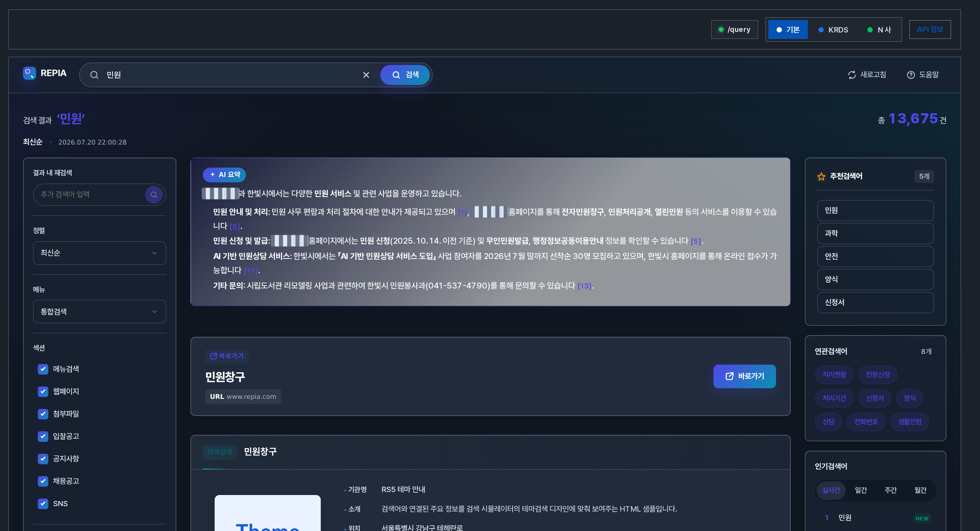Screen dimensions: 980x531
Task: Click the big 바로가기 button for 민원창구
Action: [x=744, y=376]
